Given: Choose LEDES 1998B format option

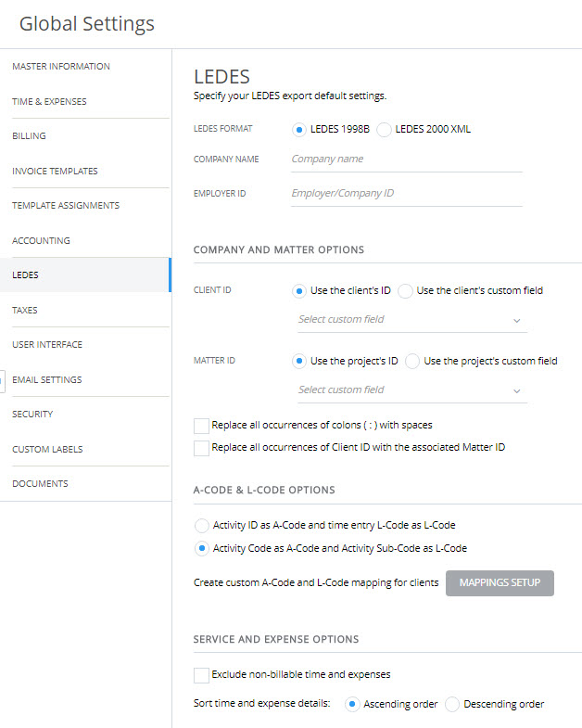Looking at the screenshot, I should pos(299,130).
